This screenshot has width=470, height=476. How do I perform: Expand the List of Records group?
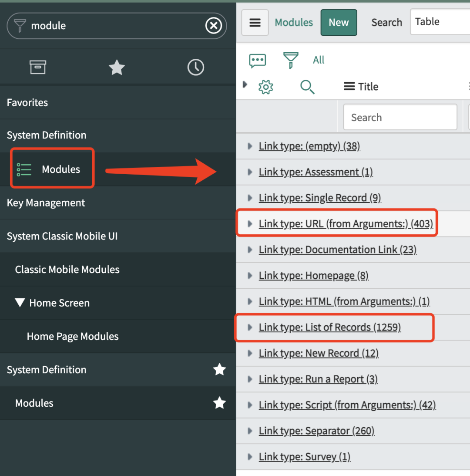coord(250,327)
